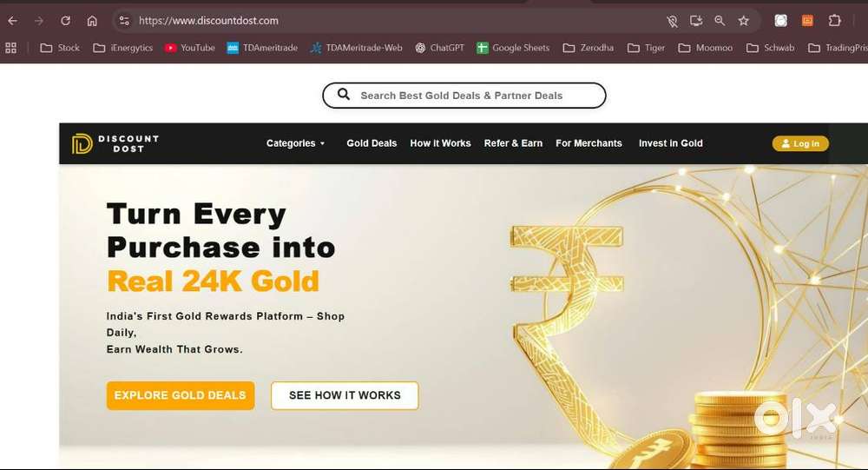Viewport: 868px width, 470px height.
Task: Go to Refer & Earn page
Action: pyautogui.click(x=513, y=143)
